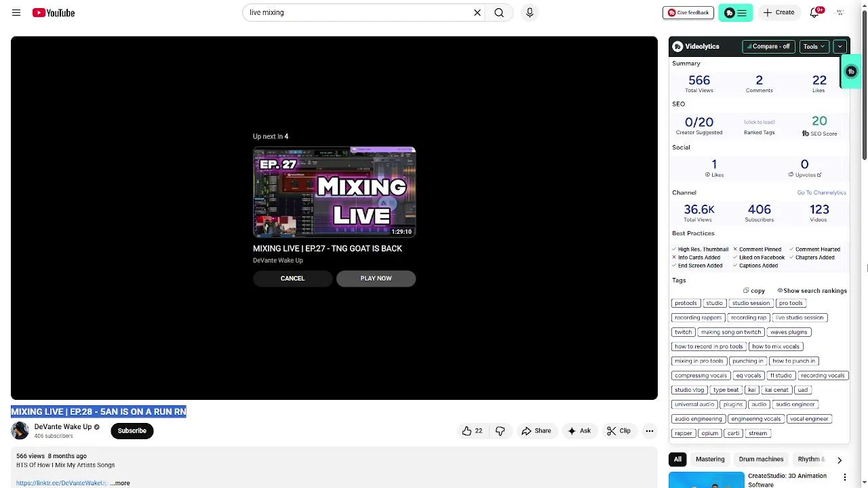This screenshot has height=488, width=868.
Task: Click the Give feedback button
Action: click(x=688, y=12)
